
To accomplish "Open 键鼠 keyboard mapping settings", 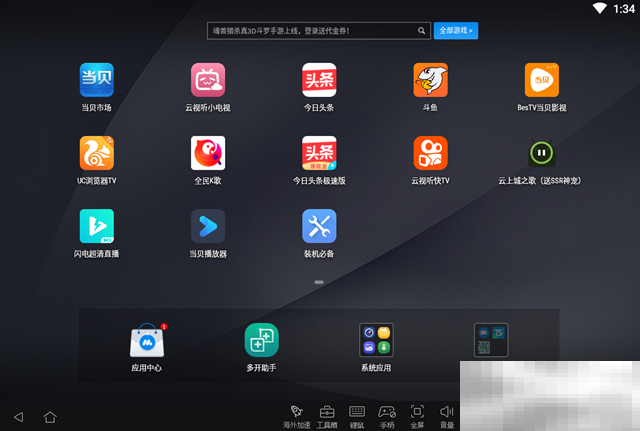I will [x=357, y=416].
